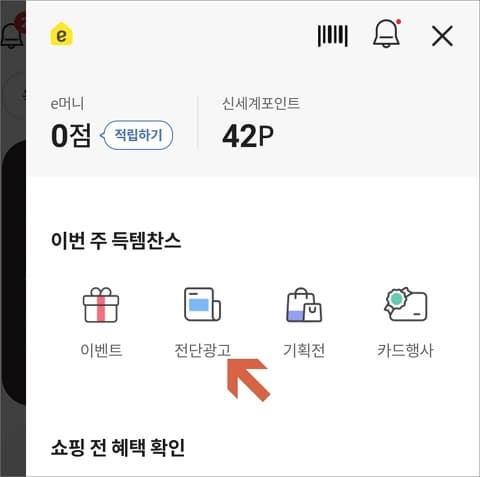Open the 전단광고 flyer icon
The height and width of the screenshot is (477, 480).
(203, 304)
